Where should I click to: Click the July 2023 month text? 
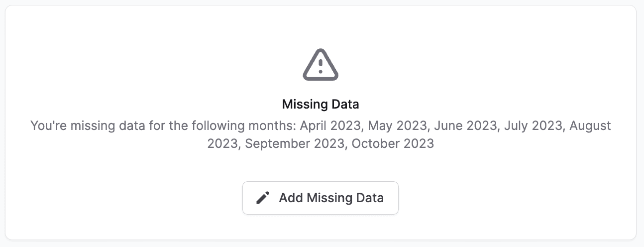click(533, 125)
